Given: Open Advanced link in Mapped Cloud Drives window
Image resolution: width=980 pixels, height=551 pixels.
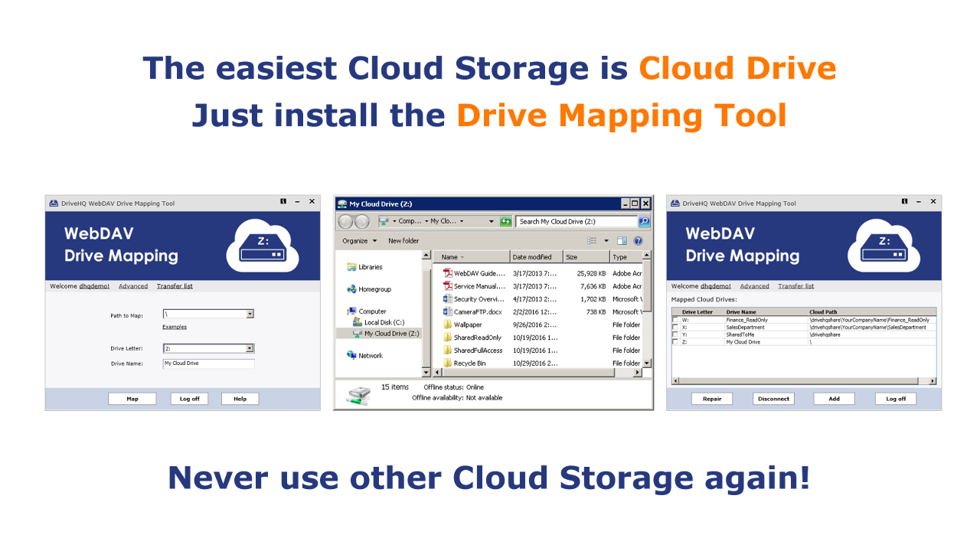Looking at the screenshot, I should 754,286.
